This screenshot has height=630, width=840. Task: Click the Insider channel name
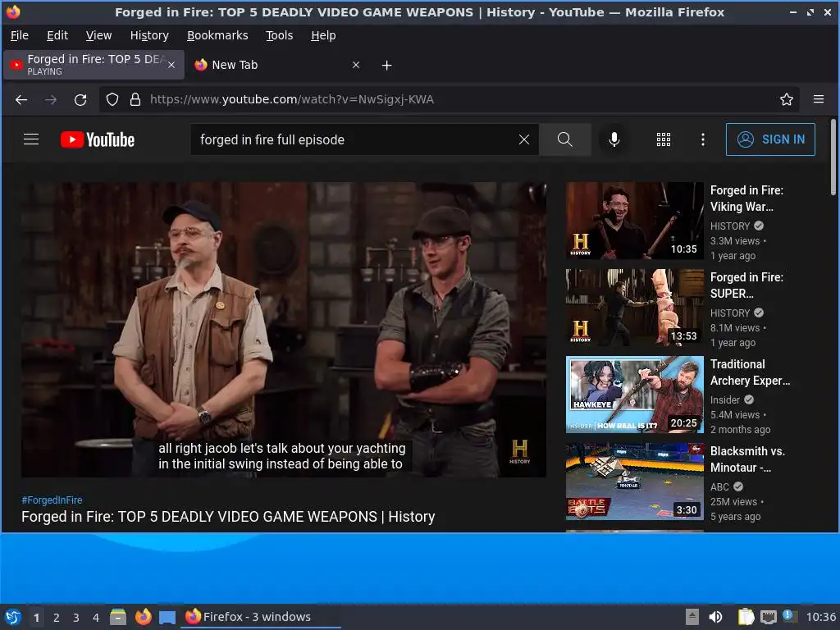725,399
